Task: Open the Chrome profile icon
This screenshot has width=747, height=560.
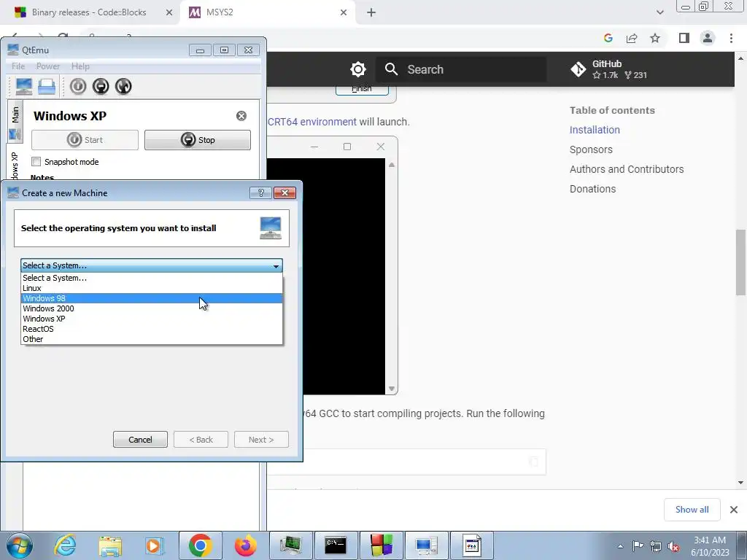Action: pos(708,38)
